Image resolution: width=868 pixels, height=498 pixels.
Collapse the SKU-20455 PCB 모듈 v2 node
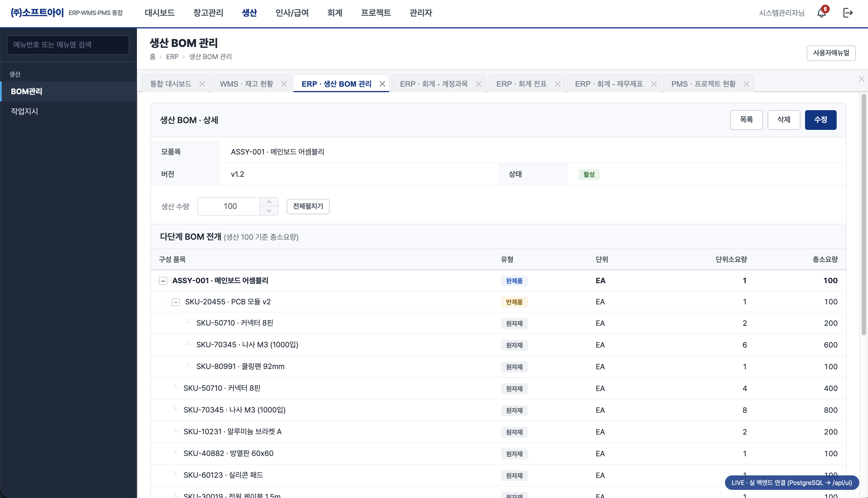click(176, 302)
